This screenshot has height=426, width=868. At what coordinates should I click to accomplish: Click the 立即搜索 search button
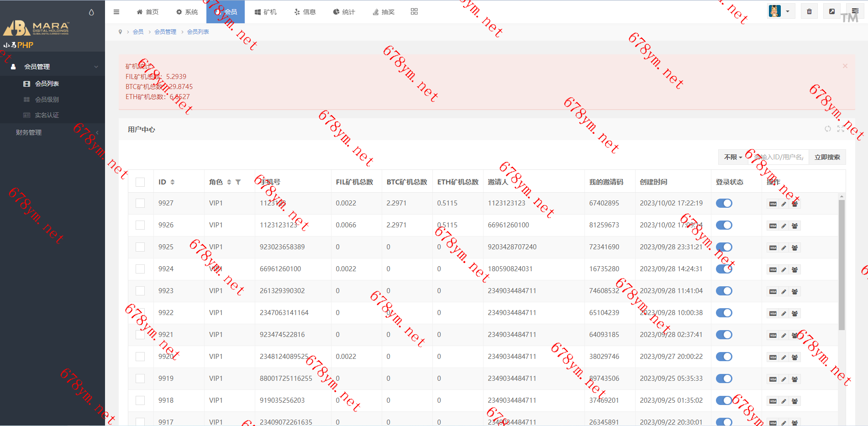[827, 157]
